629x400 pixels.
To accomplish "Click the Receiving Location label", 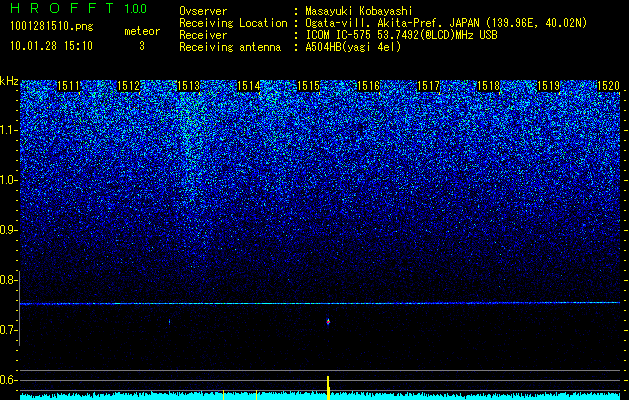I will pos(233,23).
